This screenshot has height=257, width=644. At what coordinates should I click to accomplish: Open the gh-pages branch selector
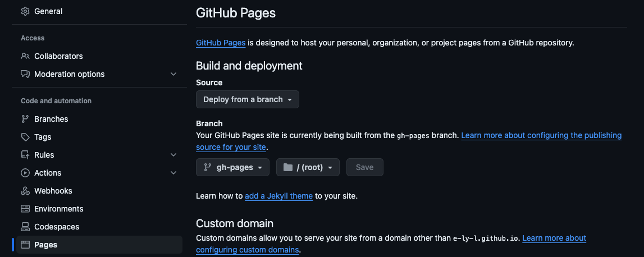[232, 167]
